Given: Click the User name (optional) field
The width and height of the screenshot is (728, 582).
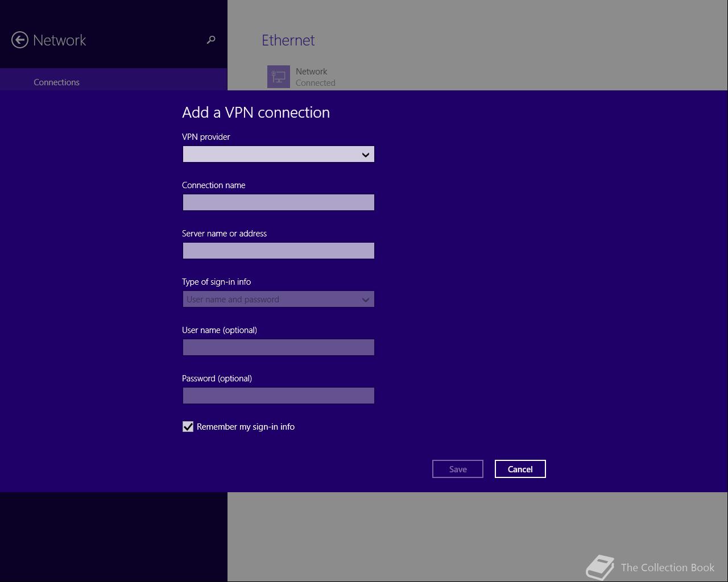Looking at the screenshot, I should pyautogui.click(x=279, y=347).
